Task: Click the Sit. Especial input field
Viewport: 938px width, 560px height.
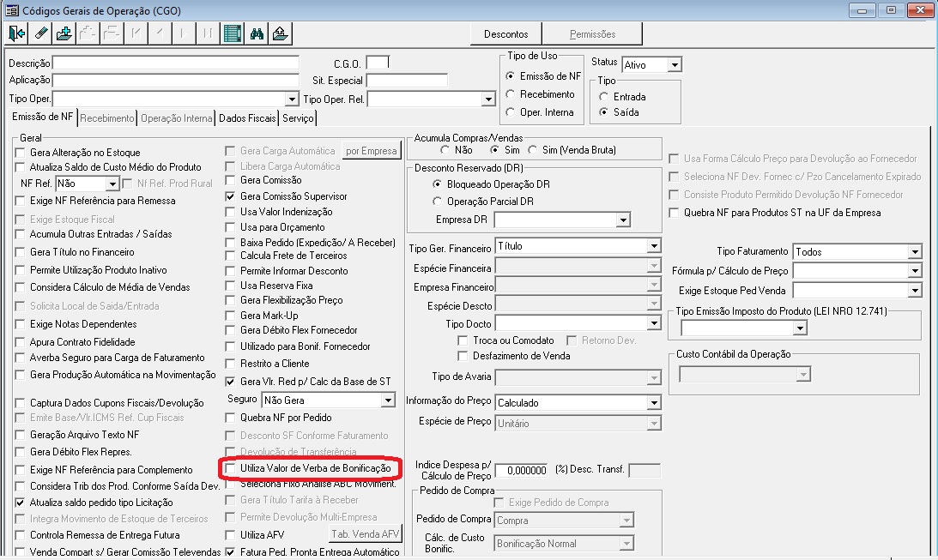Action: coord(407,80)
